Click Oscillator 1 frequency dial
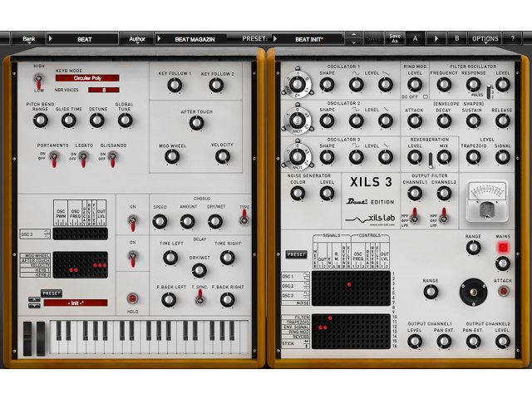Viewport: 532px width, 399px height. (x=298, y=84)
